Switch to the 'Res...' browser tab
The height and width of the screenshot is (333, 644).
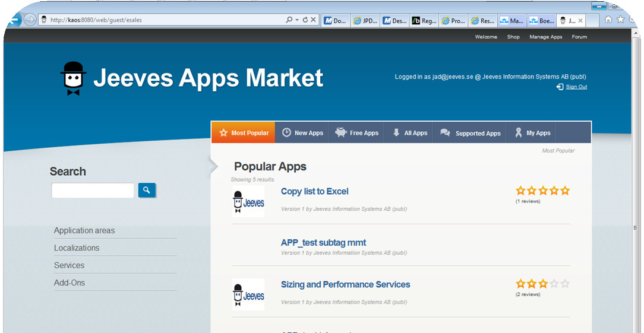pyautogui.click(x=483, y=21)
